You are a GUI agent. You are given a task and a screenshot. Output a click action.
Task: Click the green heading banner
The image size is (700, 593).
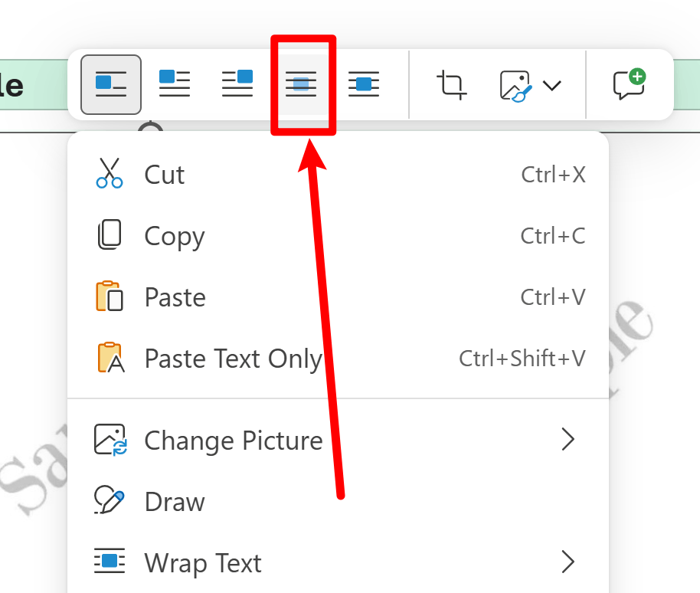pyautogui.click(x=31, y=84)
